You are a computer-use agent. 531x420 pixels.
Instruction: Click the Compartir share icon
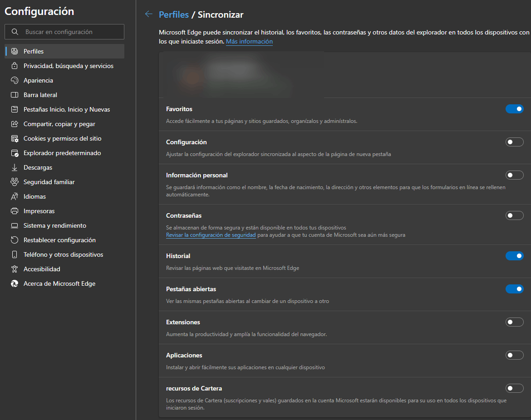point(15,124)
